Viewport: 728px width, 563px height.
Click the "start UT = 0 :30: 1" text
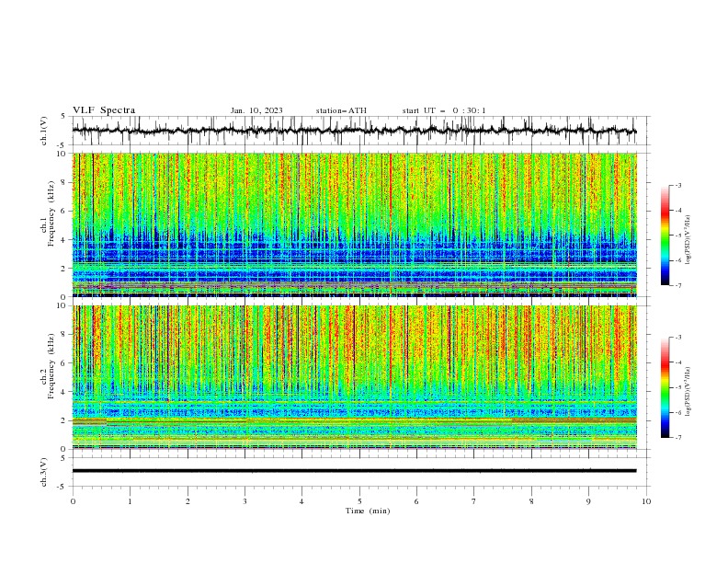[x=444, y=110]
